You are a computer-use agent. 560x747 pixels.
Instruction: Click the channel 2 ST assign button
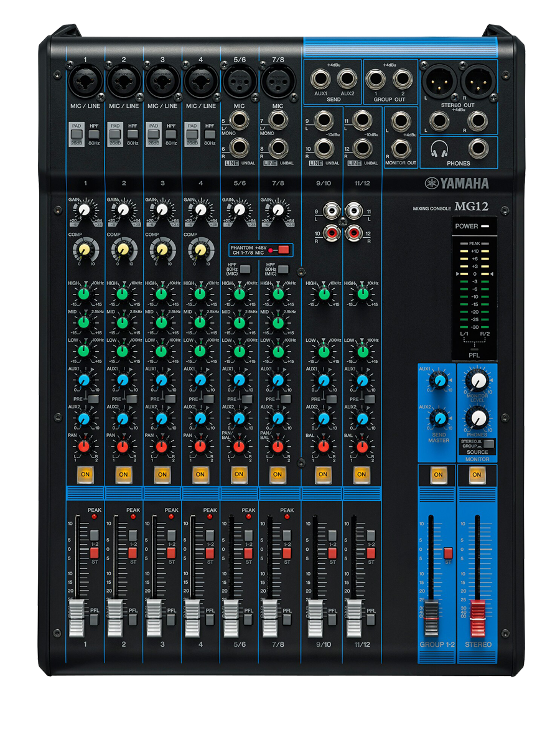pyautogui.click(x=133, y=553)
